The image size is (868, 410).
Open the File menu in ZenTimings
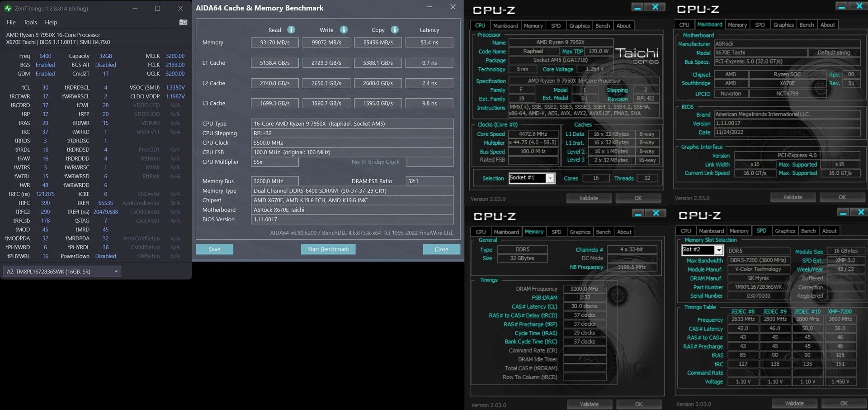[11, 22]
